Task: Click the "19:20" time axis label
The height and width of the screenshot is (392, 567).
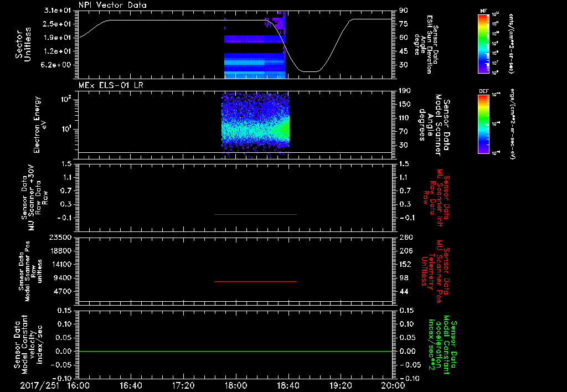Action: (x=341, y=385)
